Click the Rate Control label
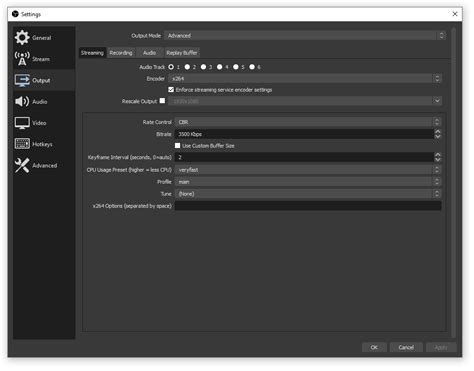The width and height of the screenshot is (474, 371). (157, 122)
